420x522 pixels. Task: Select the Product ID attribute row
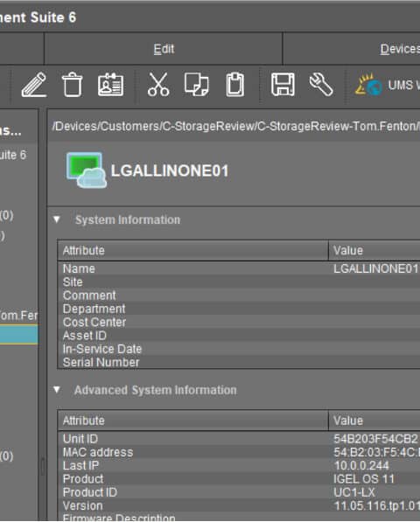tap(239, 492)
